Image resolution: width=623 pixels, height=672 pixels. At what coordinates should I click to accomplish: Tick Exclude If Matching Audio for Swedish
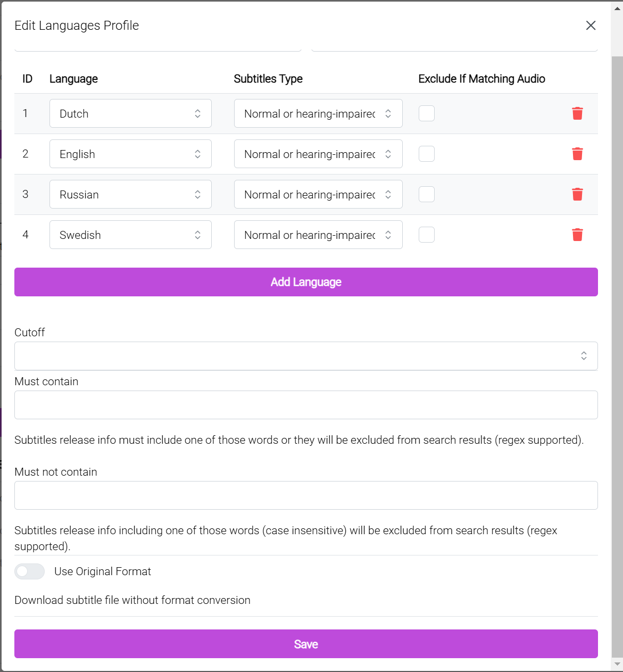tap(427, 235)
